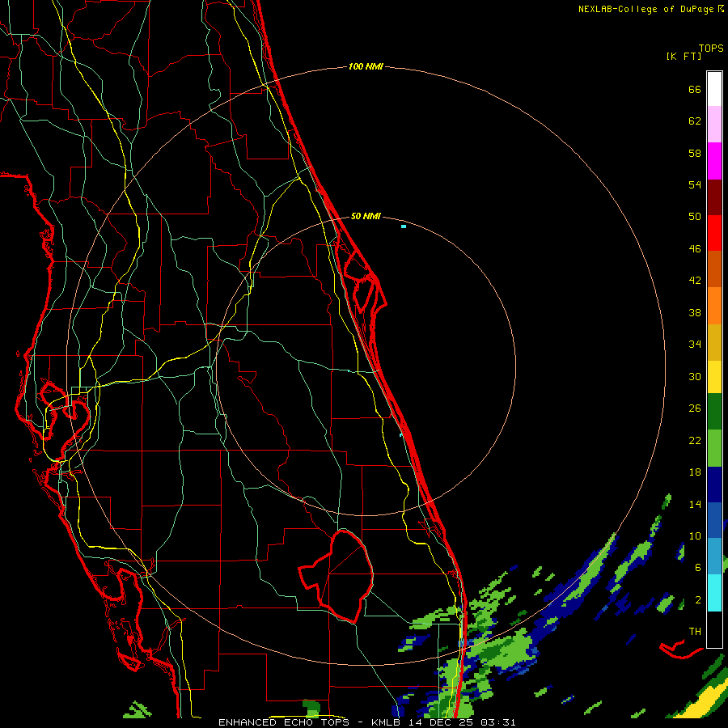Click the 100 NMI range ring label
Image resolution: width=728 pixels, height=728 pixels.
coord(366,66)
